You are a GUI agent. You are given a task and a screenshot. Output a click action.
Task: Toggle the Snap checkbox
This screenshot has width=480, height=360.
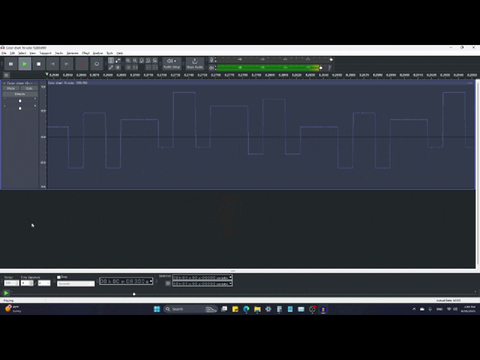(59, 277)
